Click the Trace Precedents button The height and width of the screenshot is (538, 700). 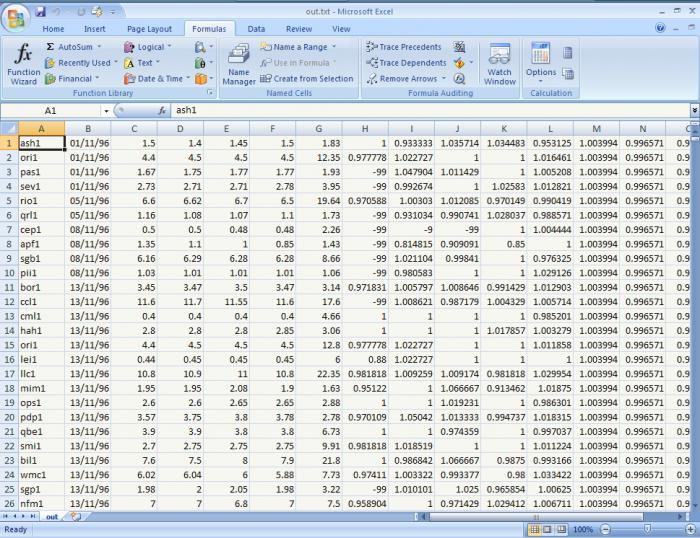[404, 47]
